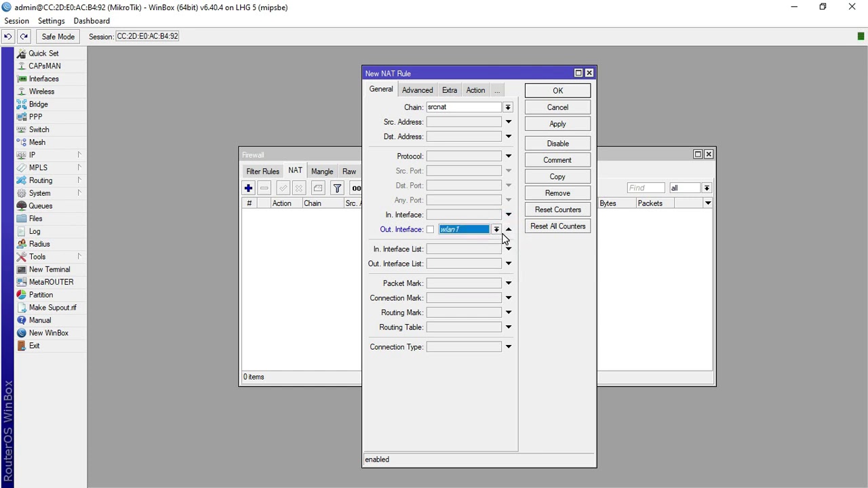Click the filter funnel icon in Firewall
868x488 pixels.
coord(337,188)
